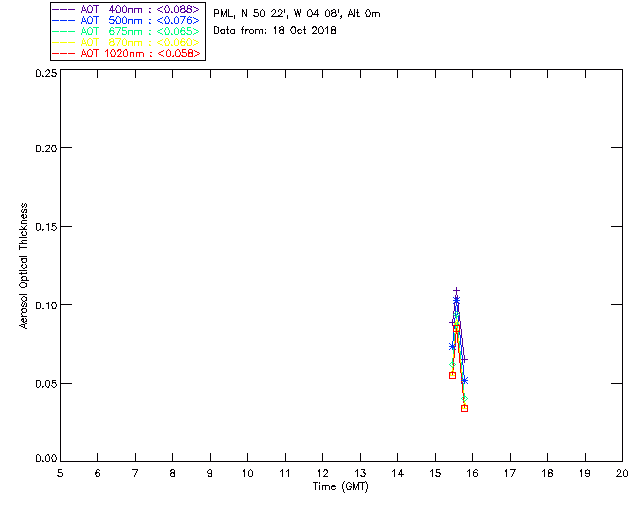Click the AOT 675nm green legend entry
640x512 pixels.
[127, 31]
